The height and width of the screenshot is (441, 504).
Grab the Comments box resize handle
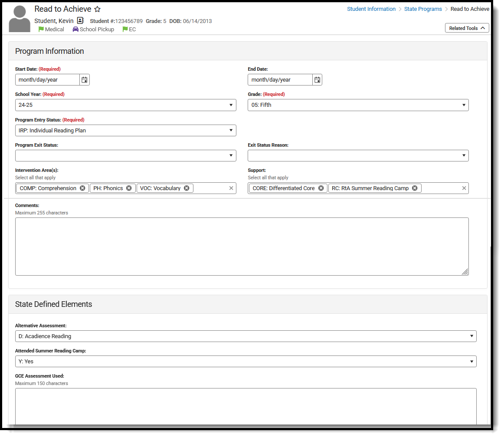click(x=465, y=272)
